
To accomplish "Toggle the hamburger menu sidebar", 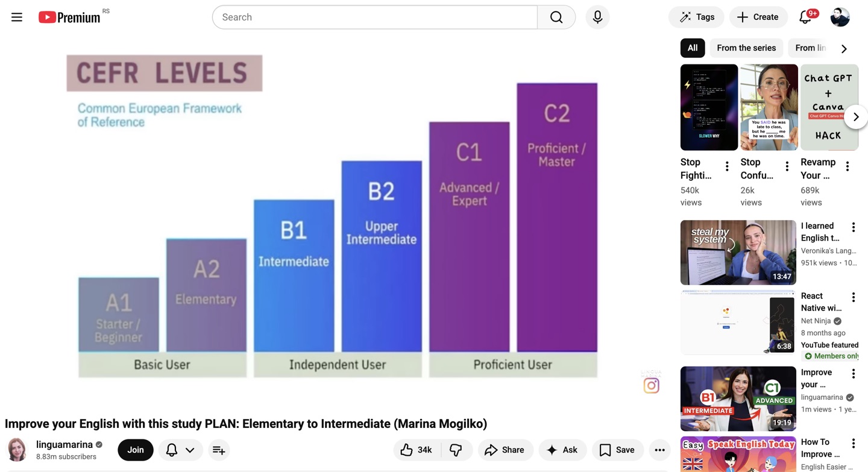I will [16, 17].
